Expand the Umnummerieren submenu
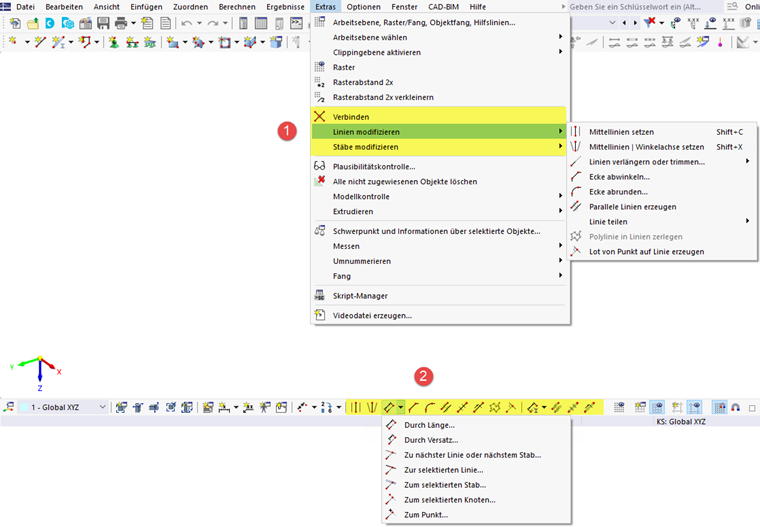The image size is (760, 527). pos(440,261)
